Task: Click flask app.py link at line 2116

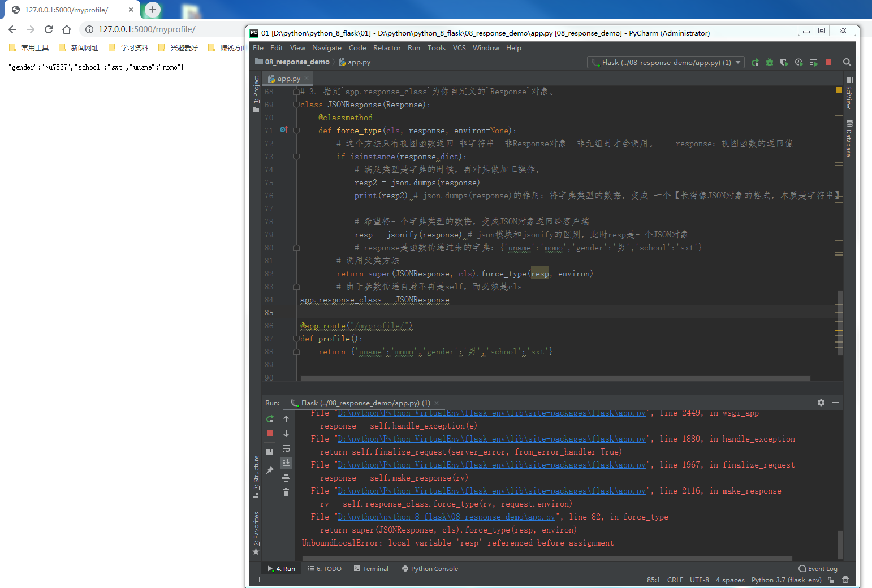Action: [491, 491]
